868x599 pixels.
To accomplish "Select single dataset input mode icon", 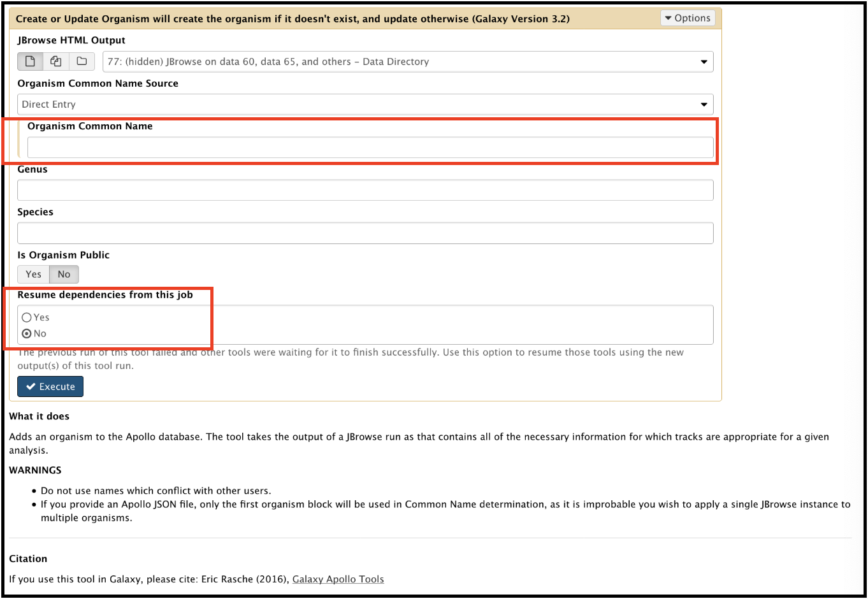I will (x=30, y=61).
